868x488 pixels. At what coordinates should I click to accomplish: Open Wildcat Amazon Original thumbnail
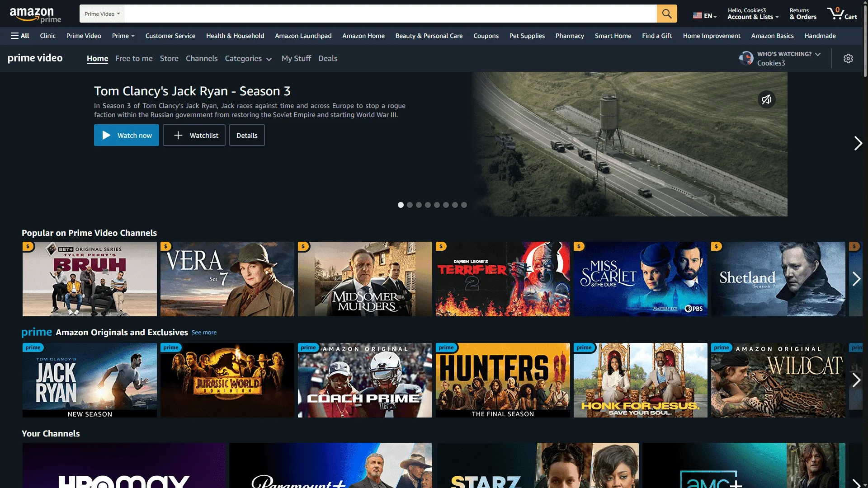(778, 380)
